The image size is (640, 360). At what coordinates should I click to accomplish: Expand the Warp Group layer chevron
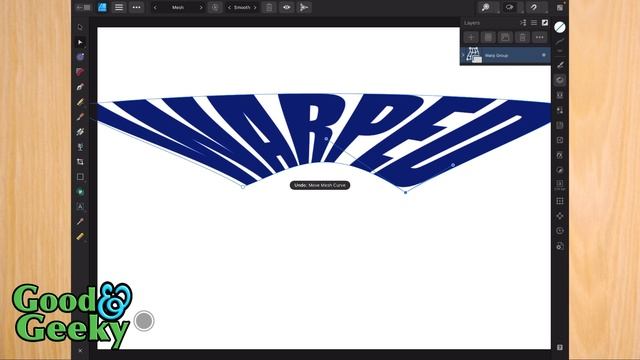463,55
